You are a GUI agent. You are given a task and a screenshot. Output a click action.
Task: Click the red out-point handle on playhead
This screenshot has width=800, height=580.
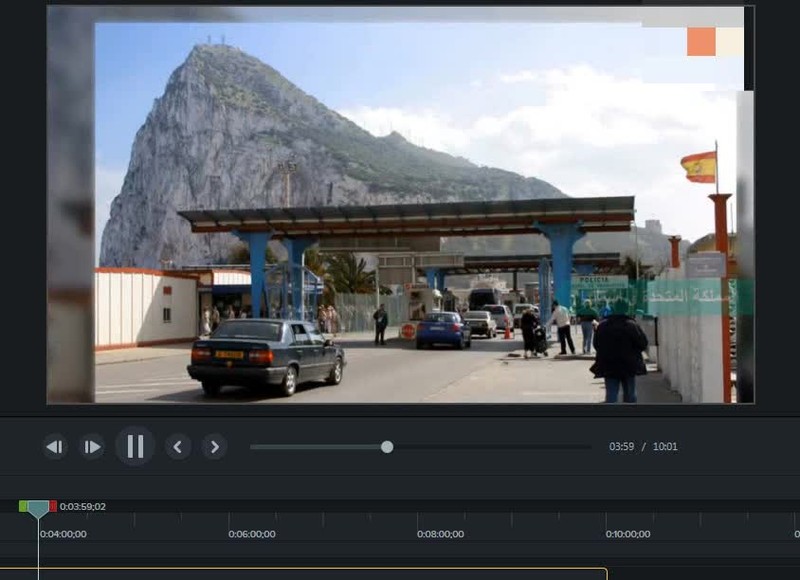53,506
